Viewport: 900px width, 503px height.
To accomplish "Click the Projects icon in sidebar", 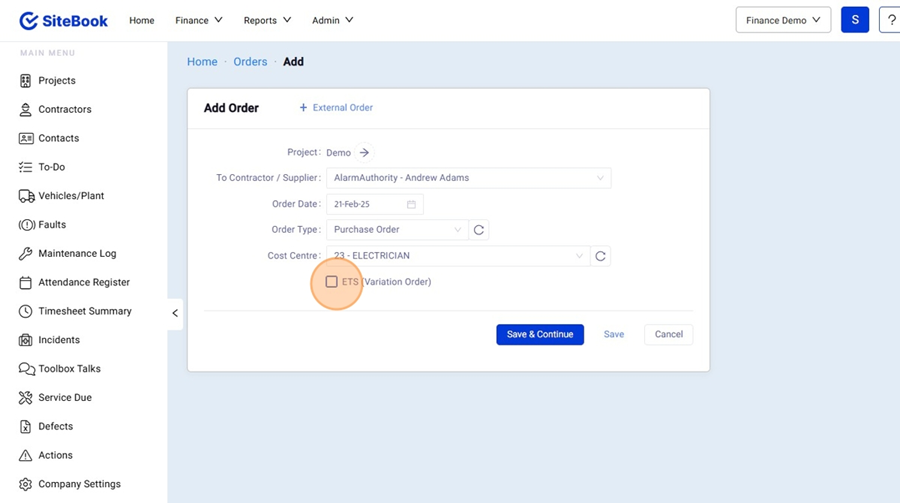I will tap(26, 81).
